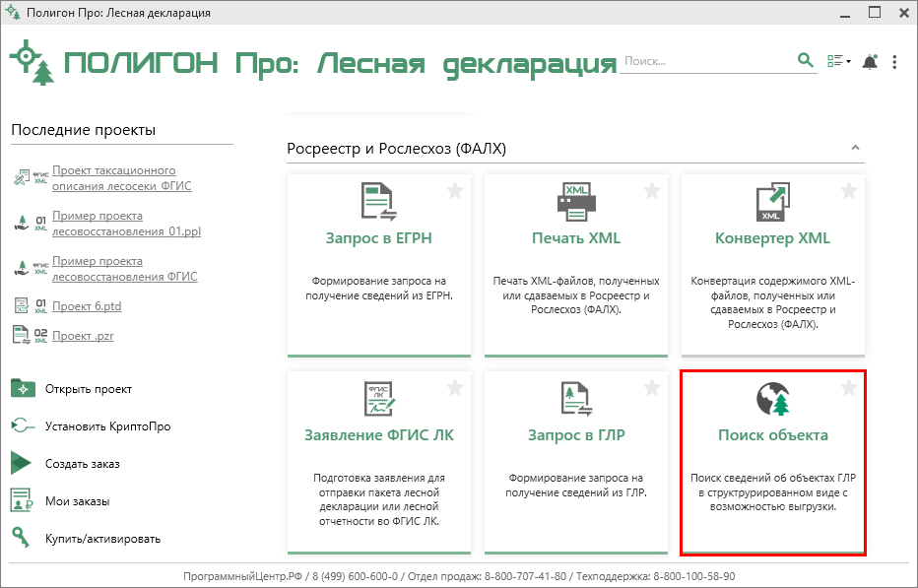Open the Проект 6.ptd recent project
This screenshot has height=588, width=918.
click(87, 305)
